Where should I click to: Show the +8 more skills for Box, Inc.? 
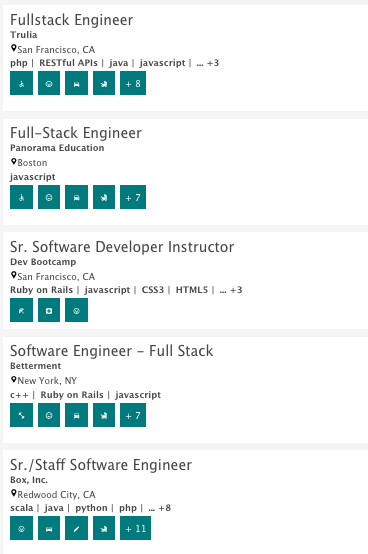(160, 508)
